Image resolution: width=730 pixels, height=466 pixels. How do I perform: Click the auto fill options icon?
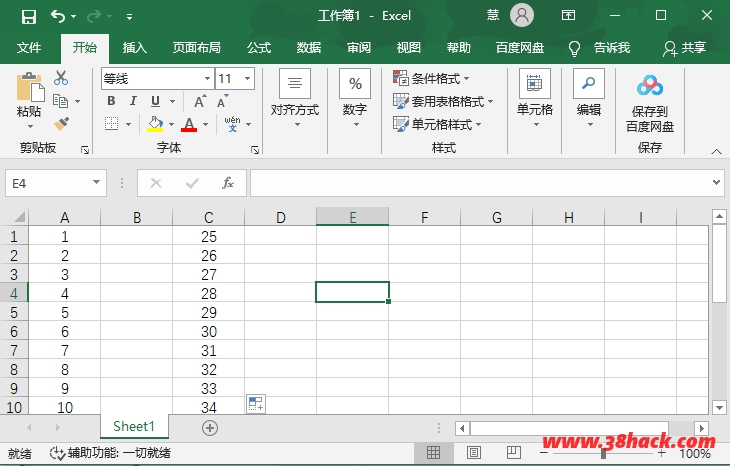[x=256, y=404]
